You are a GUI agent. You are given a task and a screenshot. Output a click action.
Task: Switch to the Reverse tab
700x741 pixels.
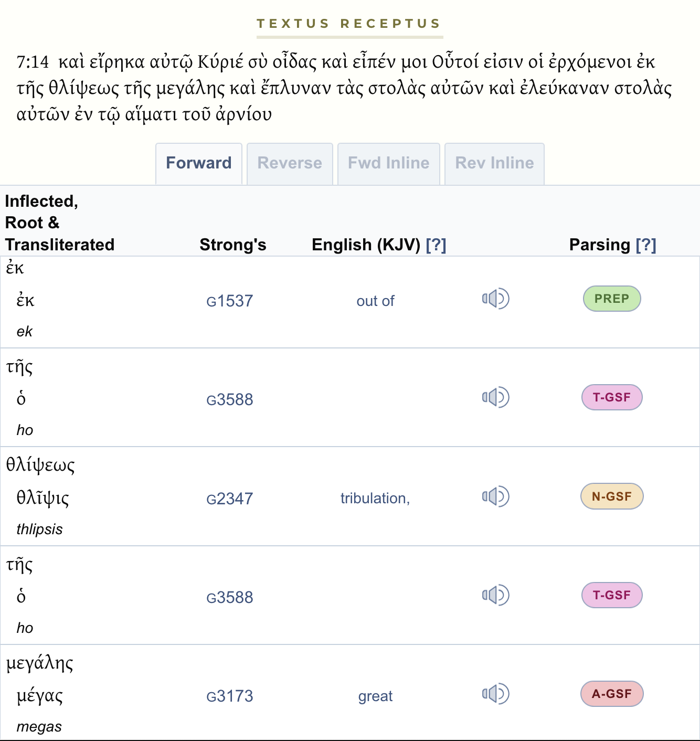point(290,163)
